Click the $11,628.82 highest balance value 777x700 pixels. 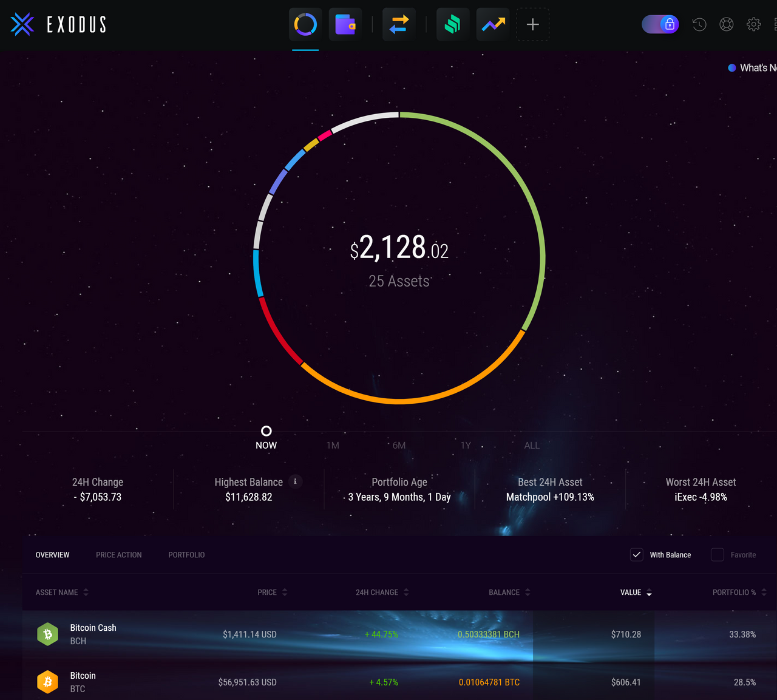pos(248,497)
